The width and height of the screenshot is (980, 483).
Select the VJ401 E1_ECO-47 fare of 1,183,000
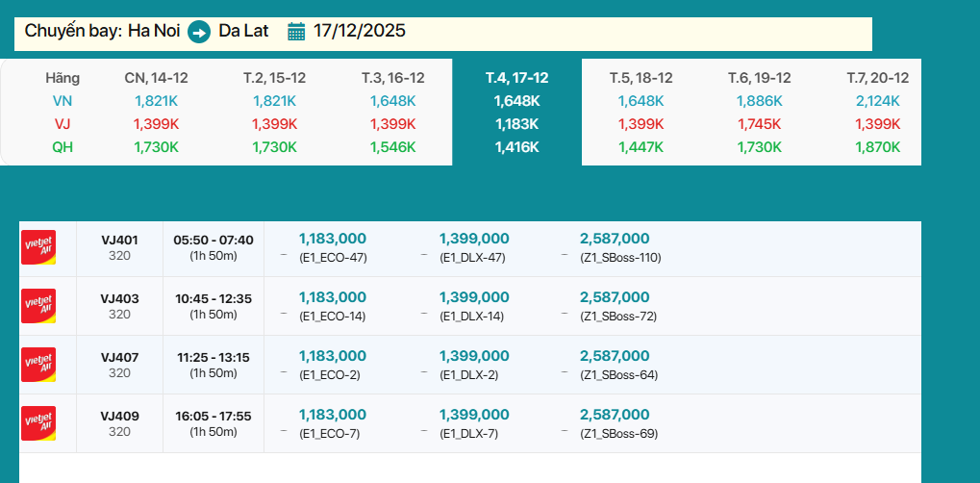tap(333, 246)
